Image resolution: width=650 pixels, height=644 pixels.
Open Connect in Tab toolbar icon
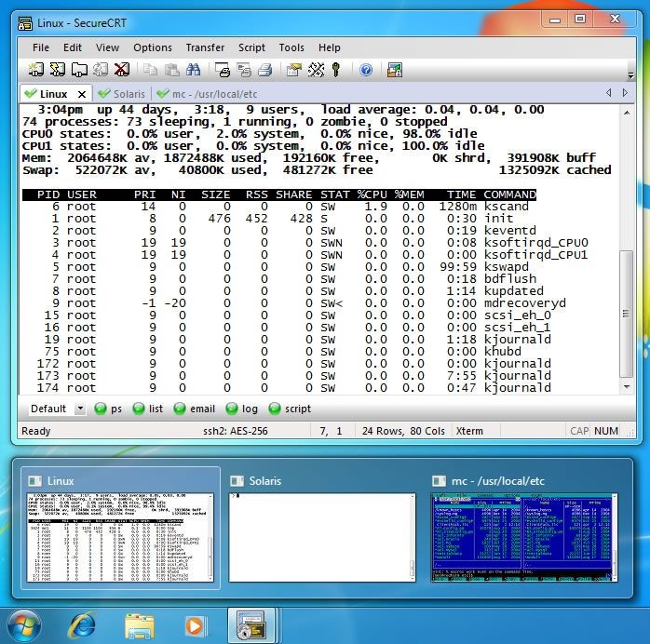(79, 70)
